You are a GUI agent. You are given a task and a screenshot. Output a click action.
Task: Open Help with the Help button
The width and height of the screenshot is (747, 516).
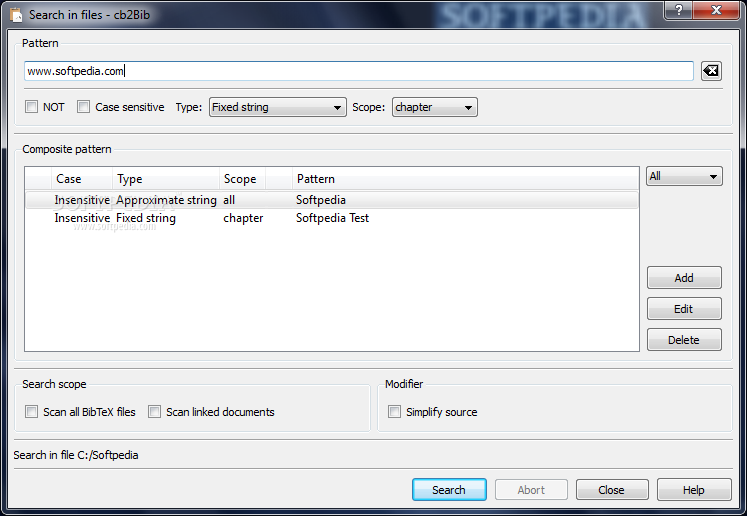click(x=694, y=490)
